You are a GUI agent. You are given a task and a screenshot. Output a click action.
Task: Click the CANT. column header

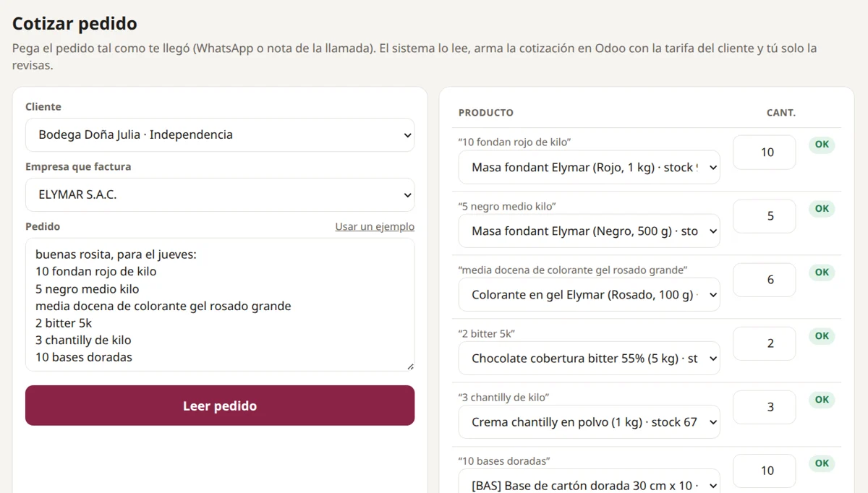click(781, 113)
